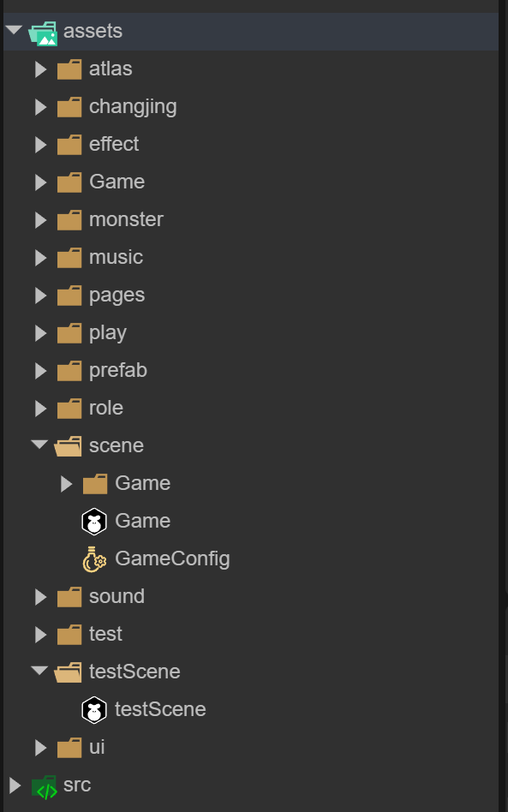Select the GameConfig file label
This screenshot has height=812, width=508.
172,558
